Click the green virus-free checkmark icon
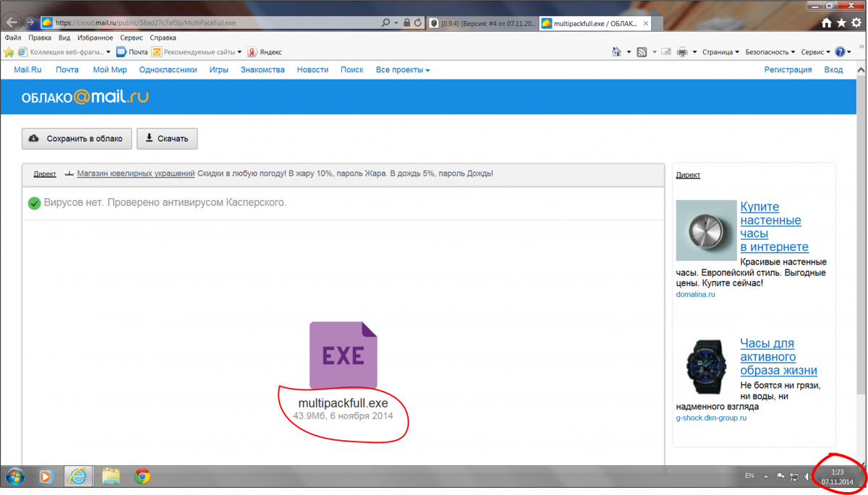868x495 pixels. pyautogui.click(x=34, y=203)
